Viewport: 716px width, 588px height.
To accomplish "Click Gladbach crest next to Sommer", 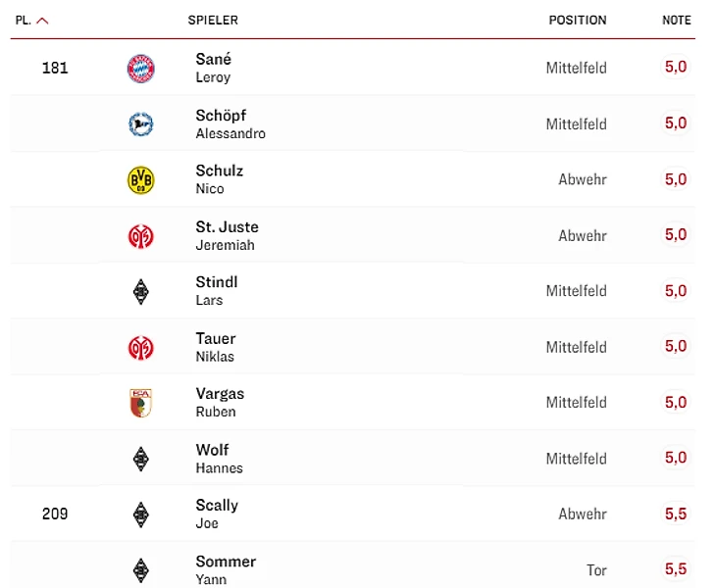I will coord(141,569).
